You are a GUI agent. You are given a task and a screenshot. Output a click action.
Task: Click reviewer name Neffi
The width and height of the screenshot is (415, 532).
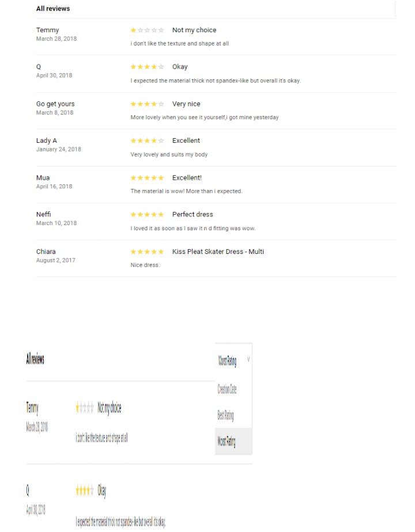(43, 214)
